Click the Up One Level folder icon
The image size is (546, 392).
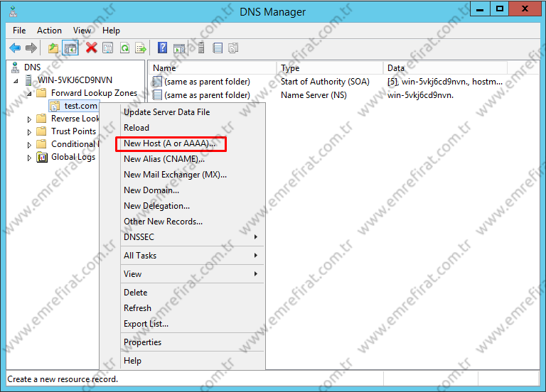point(53,48)
